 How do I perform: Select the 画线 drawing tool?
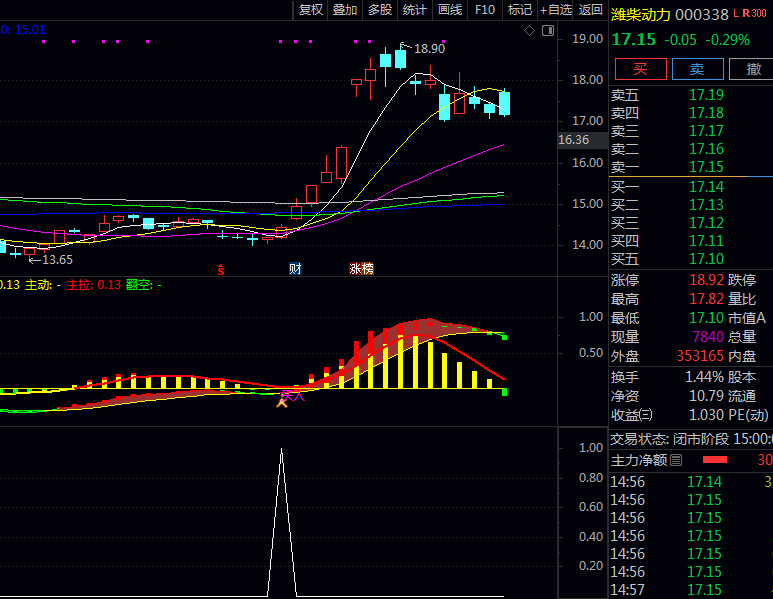click(x=450, y=10)
